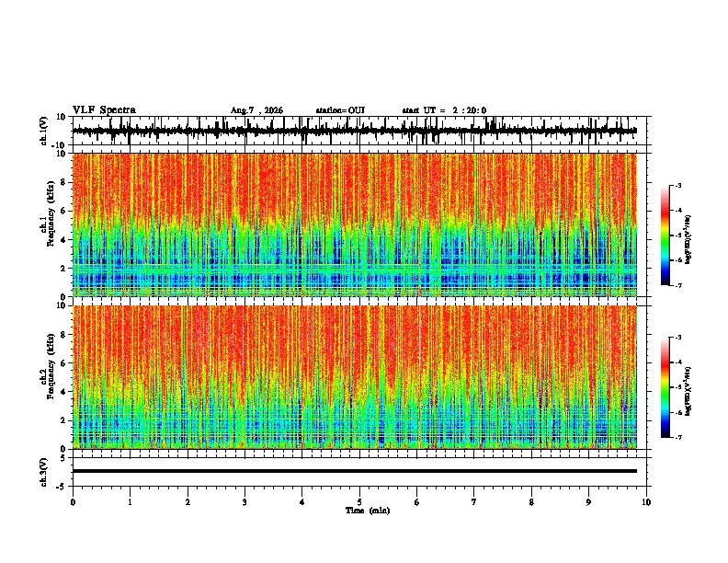728x563 pixels.
Task: Click the flat black ch.3 voltage trace
Action: click(355, 471)
